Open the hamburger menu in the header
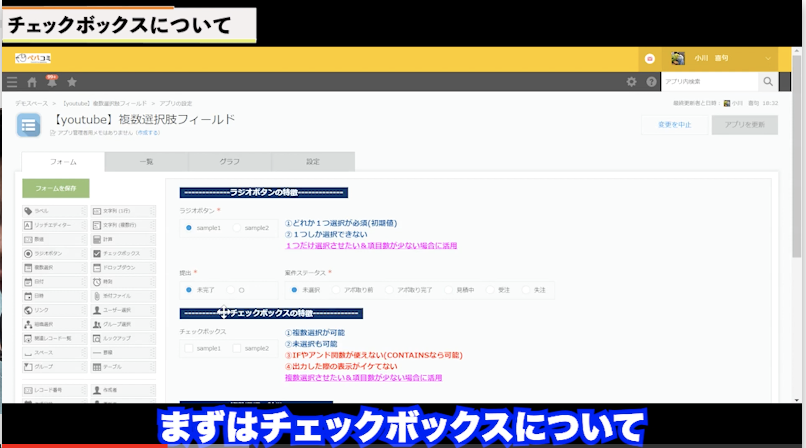Screen dimensions: 806x448 pos(12,82)
